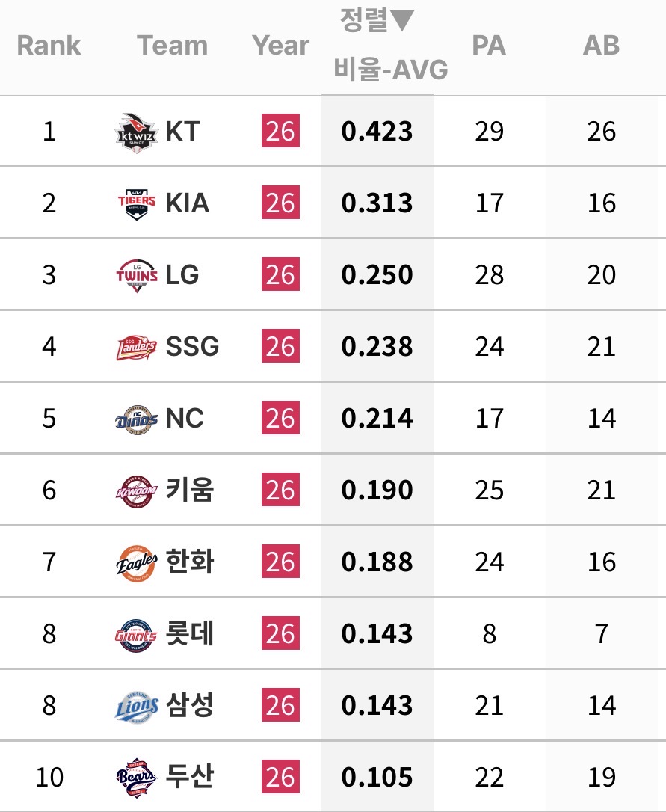Viewport: 666px width, 812px height.
Task: Sort by the AB column header
Action: pyautogui.click(x=601, y=46)
